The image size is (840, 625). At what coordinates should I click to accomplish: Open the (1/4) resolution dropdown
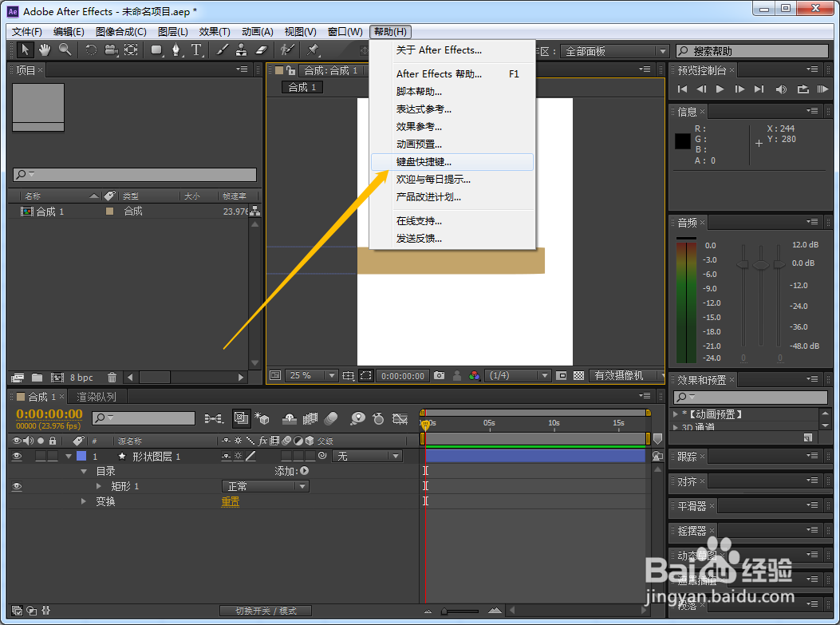point(518,376)
